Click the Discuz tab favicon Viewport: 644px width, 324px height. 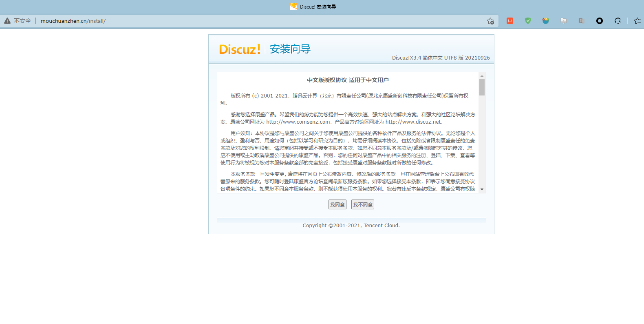pos(293,7)
